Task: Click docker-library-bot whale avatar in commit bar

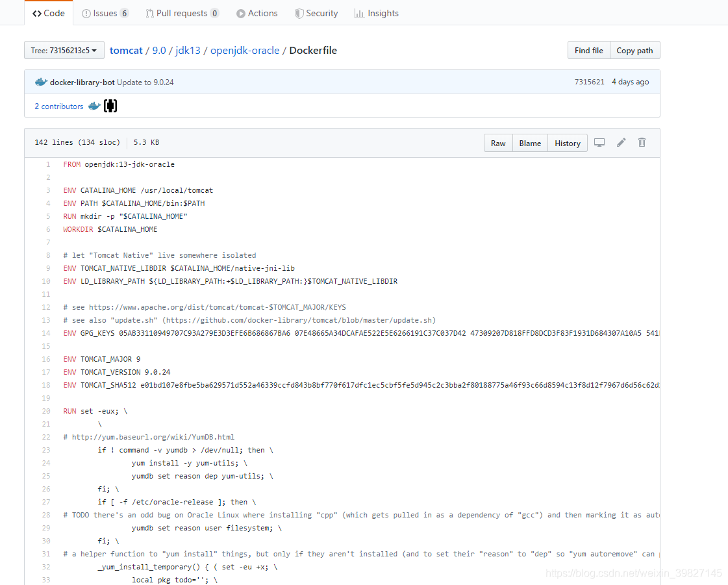Action: [41, 82]
